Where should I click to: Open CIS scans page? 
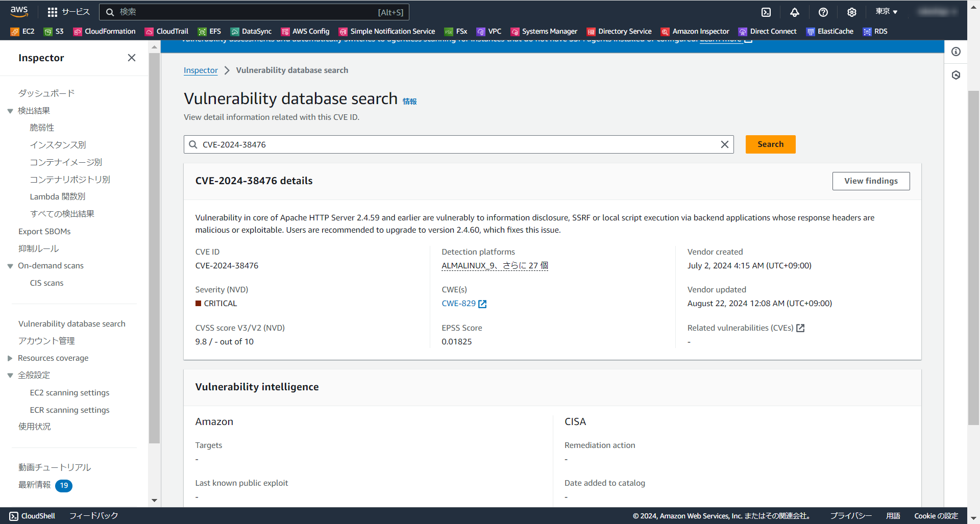click(46, 283)
